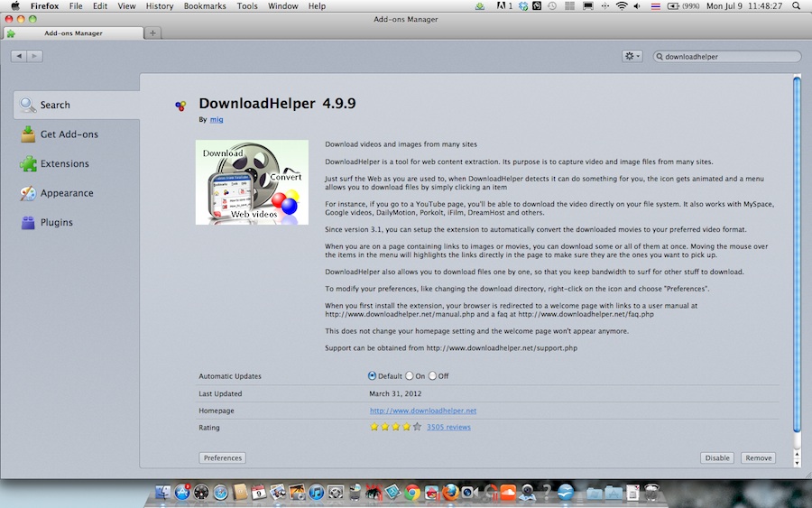Viewport: 812px width, 508px height.
Task: Click the 'March 31, 2012' date text
Action: pyautogui.click(x=395, y=393)
